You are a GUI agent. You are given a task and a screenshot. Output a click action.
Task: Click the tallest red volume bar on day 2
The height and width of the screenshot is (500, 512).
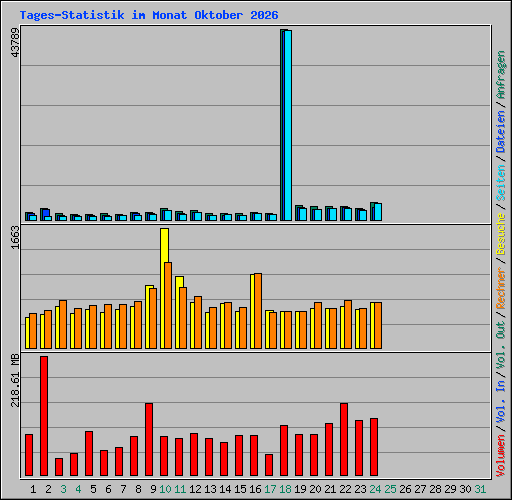[x=44, y=416]
